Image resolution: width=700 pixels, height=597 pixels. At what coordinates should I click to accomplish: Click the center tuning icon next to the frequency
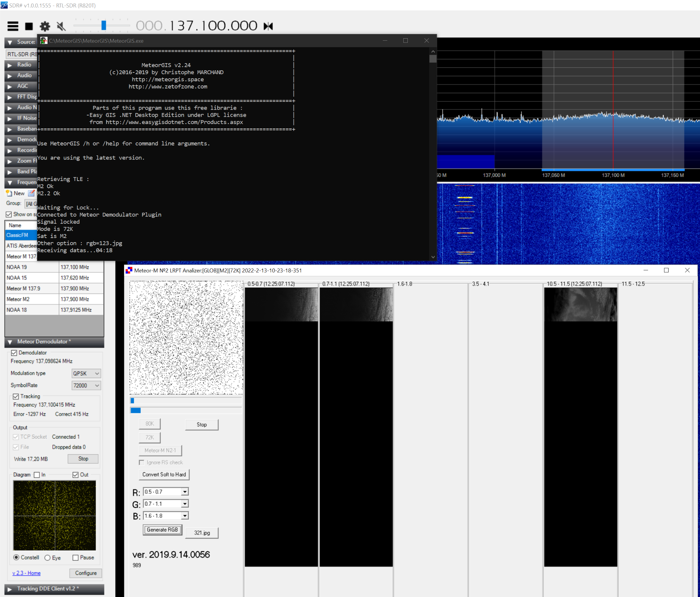[x=268, y=26]
